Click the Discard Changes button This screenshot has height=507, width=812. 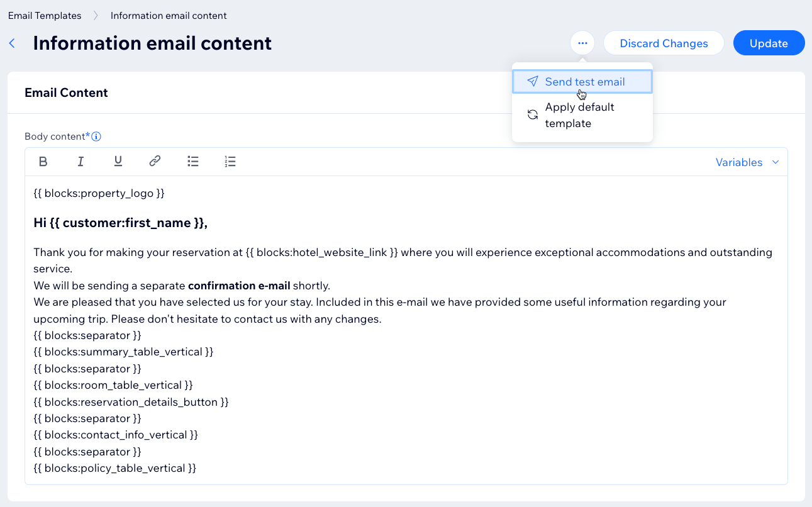tap(664, 43)
